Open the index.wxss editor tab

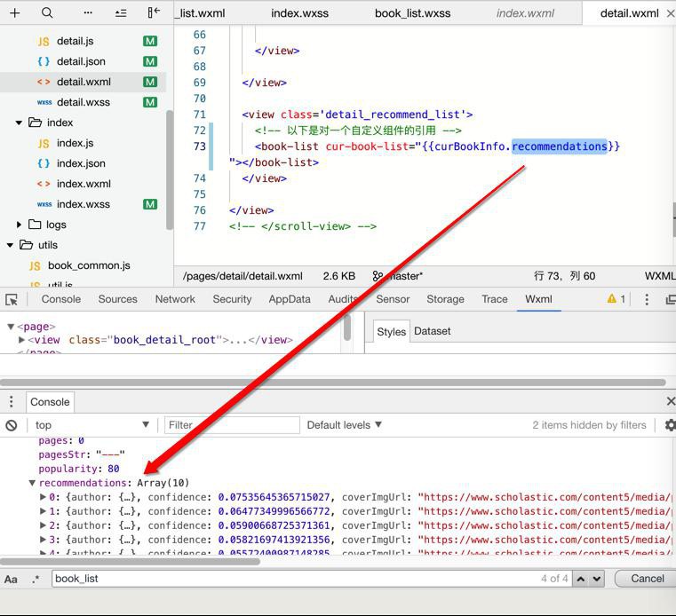[x=298, y=13]
